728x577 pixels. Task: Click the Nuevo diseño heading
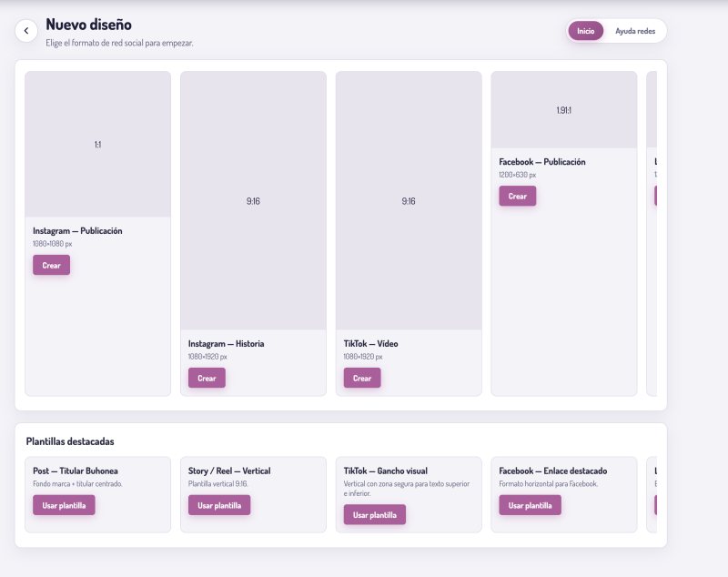click(x=88, y=25)
